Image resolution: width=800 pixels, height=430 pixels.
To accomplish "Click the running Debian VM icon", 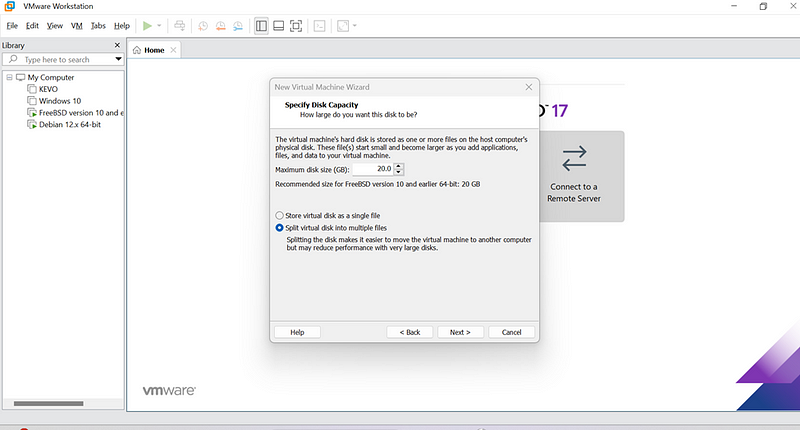I will pos(32,124).
